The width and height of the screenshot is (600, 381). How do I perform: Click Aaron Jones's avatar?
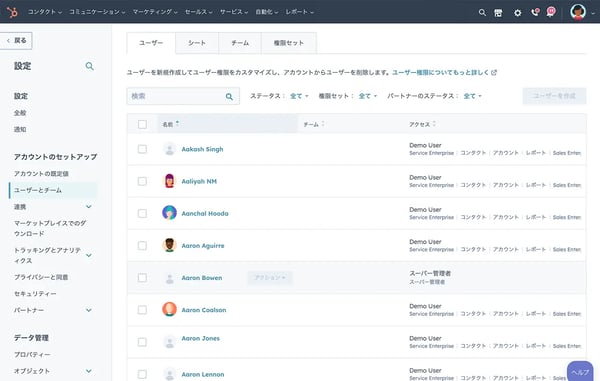[169, 342]
